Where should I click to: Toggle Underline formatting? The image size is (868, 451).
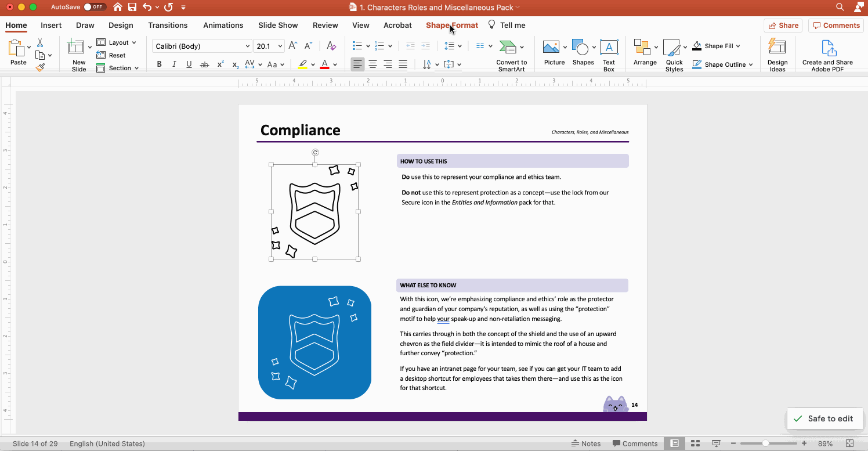[189, 64]
